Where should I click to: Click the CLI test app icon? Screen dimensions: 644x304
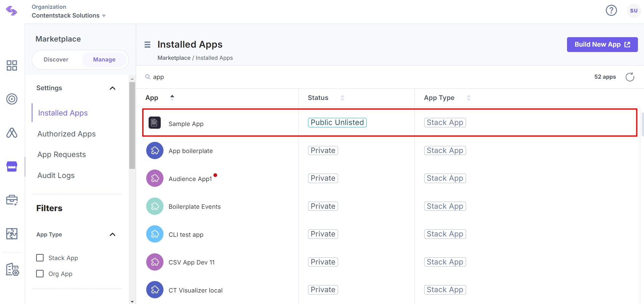[155, 234]
